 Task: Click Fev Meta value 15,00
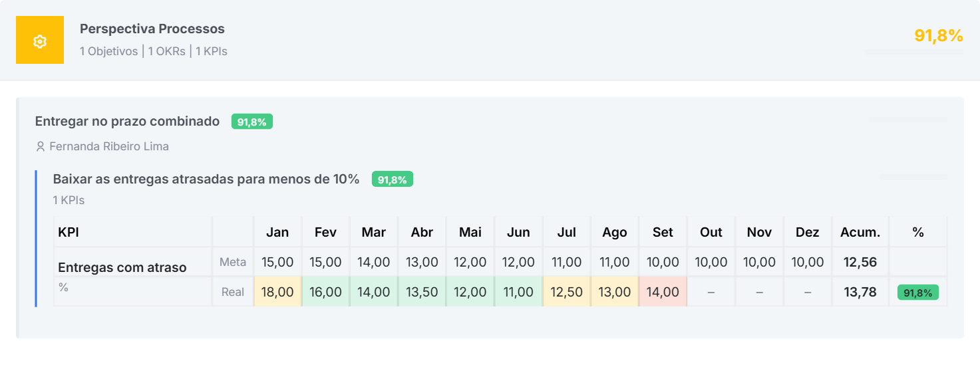(325, 262)
